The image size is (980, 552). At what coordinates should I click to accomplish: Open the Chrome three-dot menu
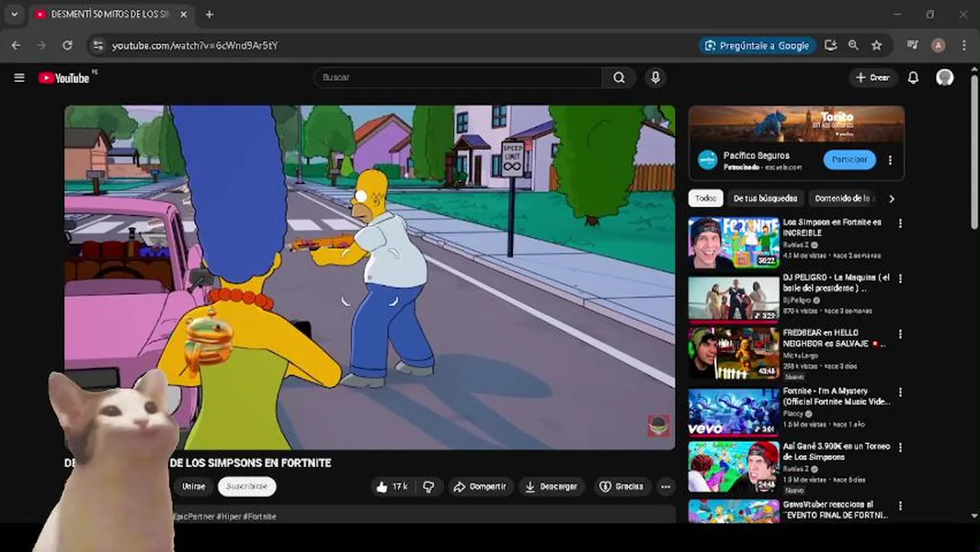(x=964, y=45)
